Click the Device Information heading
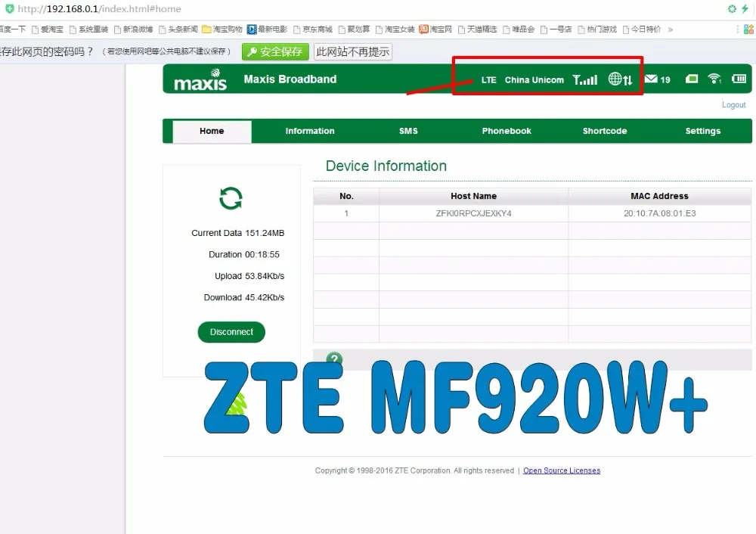This screenshot has height=534, width=756. 386,166
